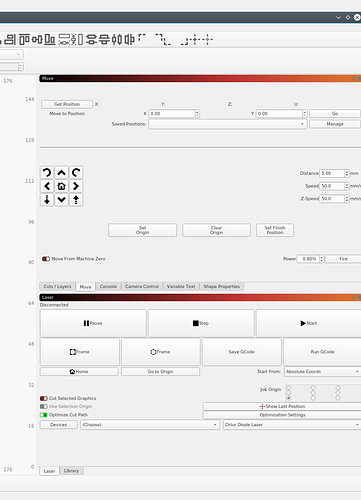Select bottom-center Job Origin radio button
Image resolution: width=361 pixels, height=500 pixels.
point(313,398)
